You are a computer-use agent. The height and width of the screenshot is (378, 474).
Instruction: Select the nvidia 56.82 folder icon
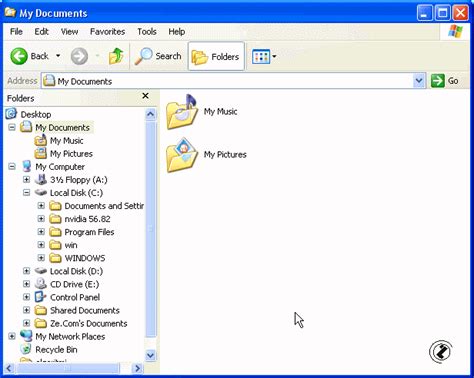coord(55,219)
